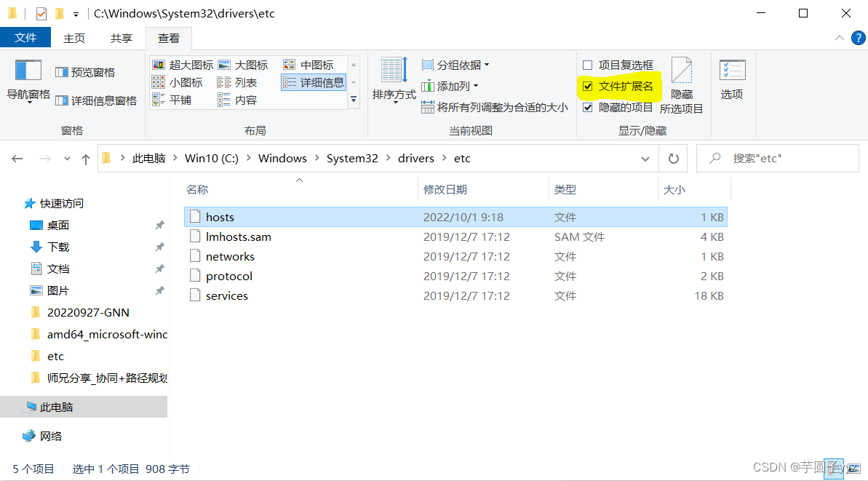
Task: Switch to the Share (共享) tab
Action: (x=122, y=38)
